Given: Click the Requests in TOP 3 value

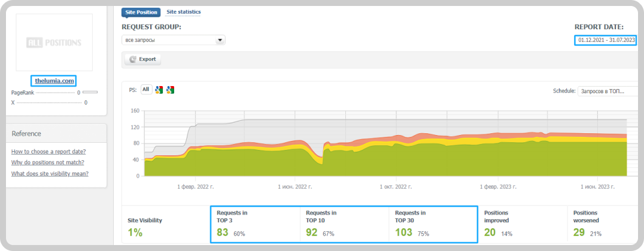Looking at the screenshot, I should coord(223,233).
